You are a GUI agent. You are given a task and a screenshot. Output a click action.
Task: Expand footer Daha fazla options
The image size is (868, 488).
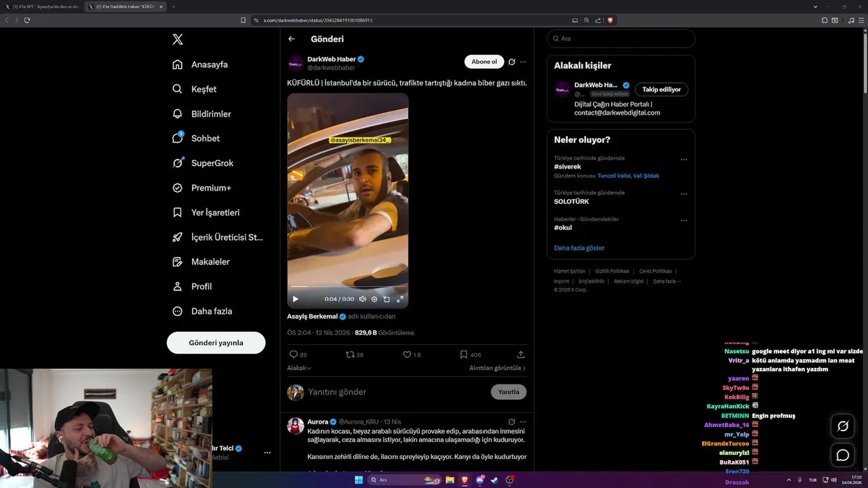pos(667,281)
